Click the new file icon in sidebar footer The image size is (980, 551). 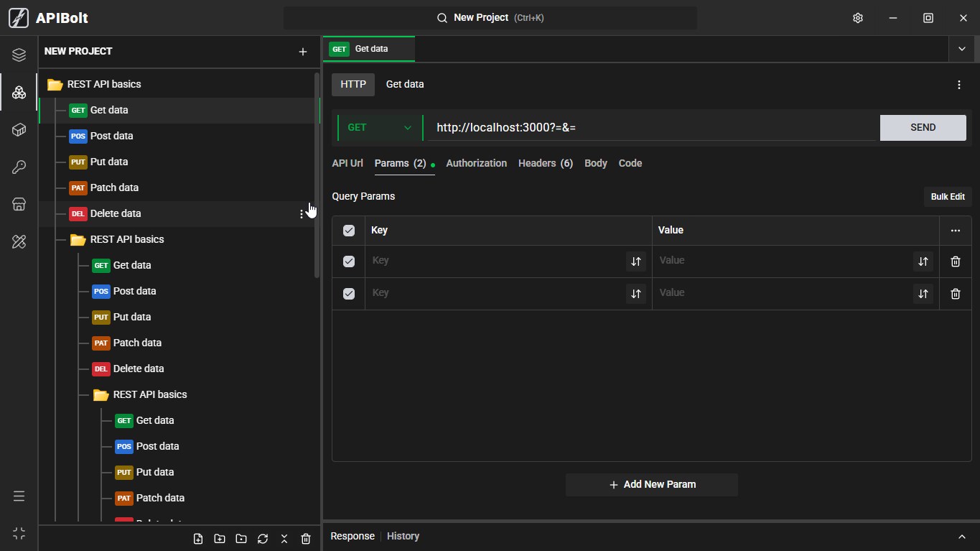click(x=198, y=539)
